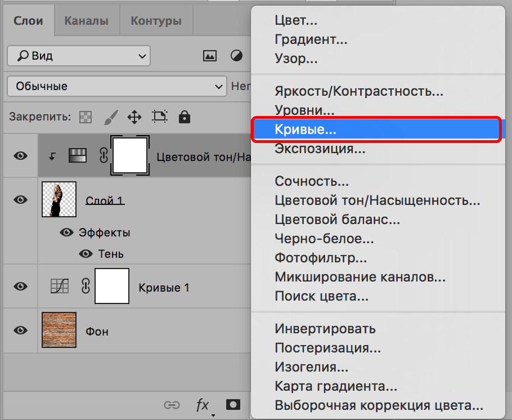Image resolution: width=512 pixels, height=420 pixels.
Task: Click the Слой 1 layer thumbnail
Action: click(59, 200)
